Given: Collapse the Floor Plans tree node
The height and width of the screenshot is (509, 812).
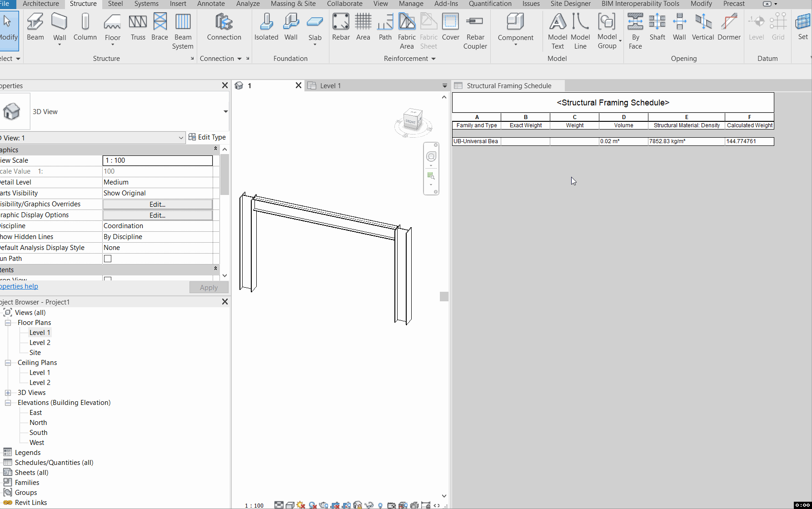Looking at the screenshot, I should click(8, 322).
